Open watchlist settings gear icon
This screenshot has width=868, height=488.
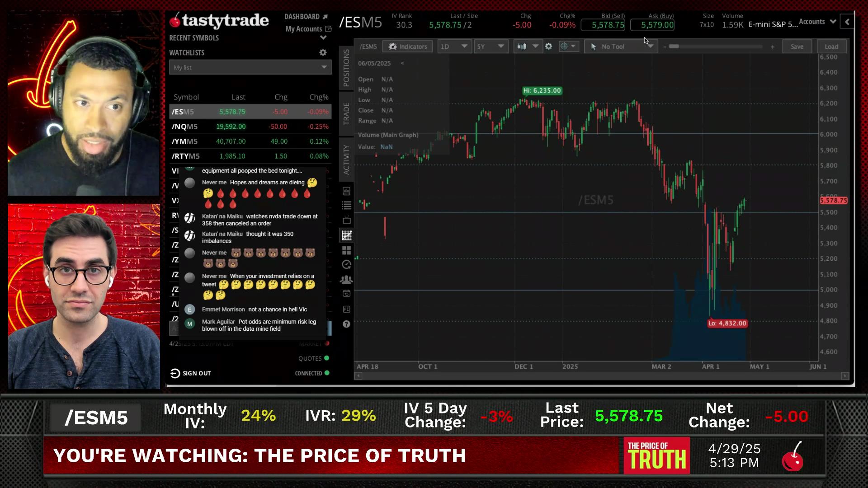pyautogui.click(x=323, y=52)
